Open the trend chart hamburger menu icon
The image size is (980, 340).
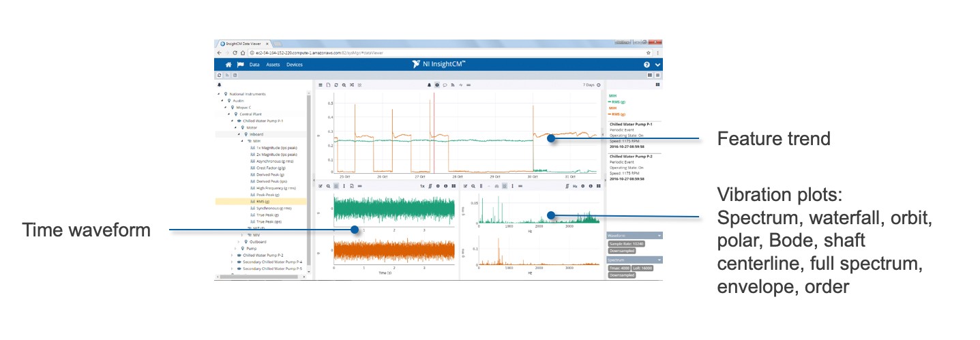[321, 85]
